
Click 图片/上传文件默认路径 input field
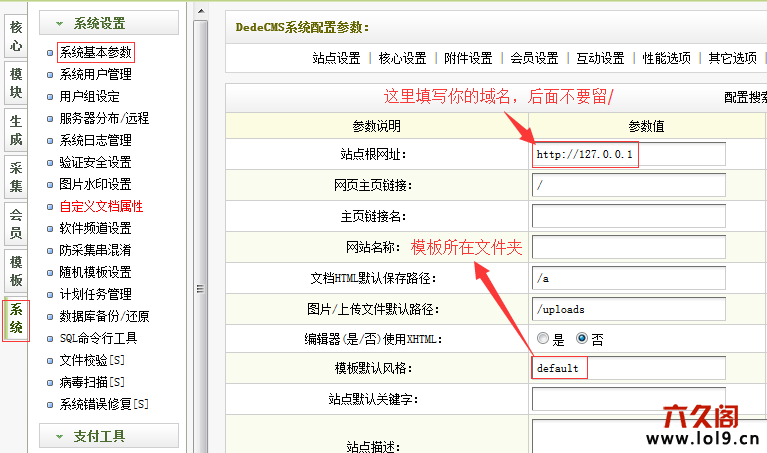(x=629, y=309)
